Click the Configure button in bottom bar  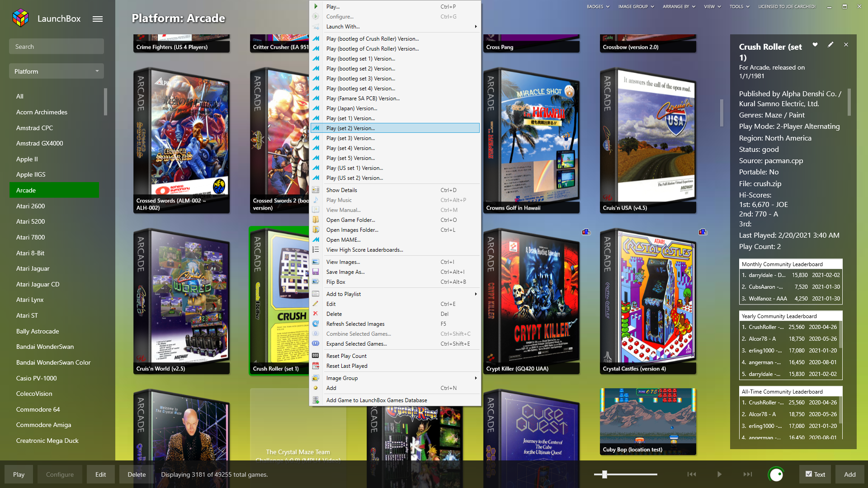[60, 474]
